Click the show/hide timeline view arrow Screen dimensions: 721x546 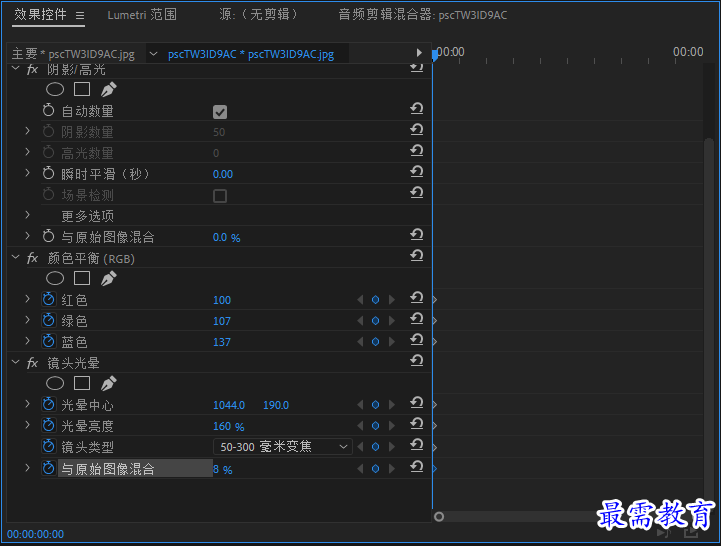pos(419,52)
